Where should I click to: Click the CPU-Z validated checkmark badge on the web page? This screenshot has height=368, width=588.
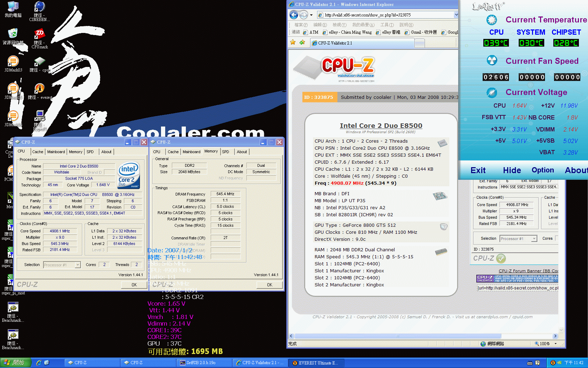tap(501, 259)
